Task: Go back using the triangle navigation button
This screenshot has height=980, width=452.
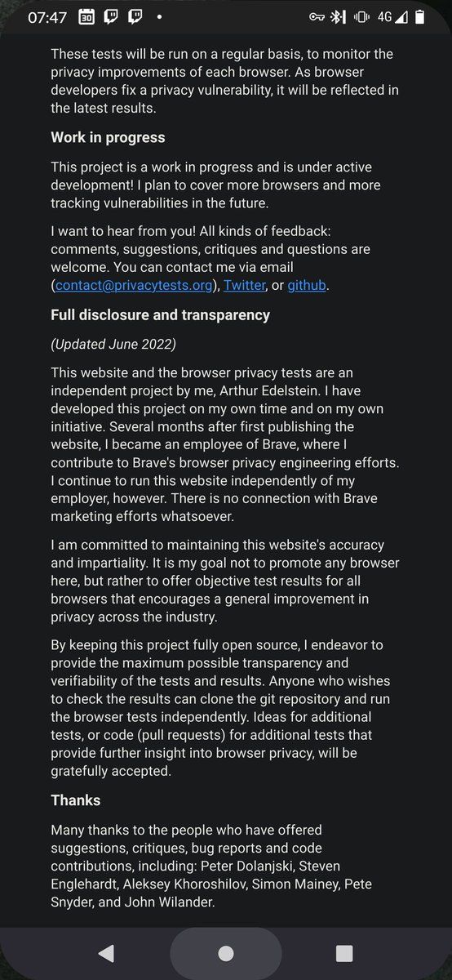Action: click(106, 953)
